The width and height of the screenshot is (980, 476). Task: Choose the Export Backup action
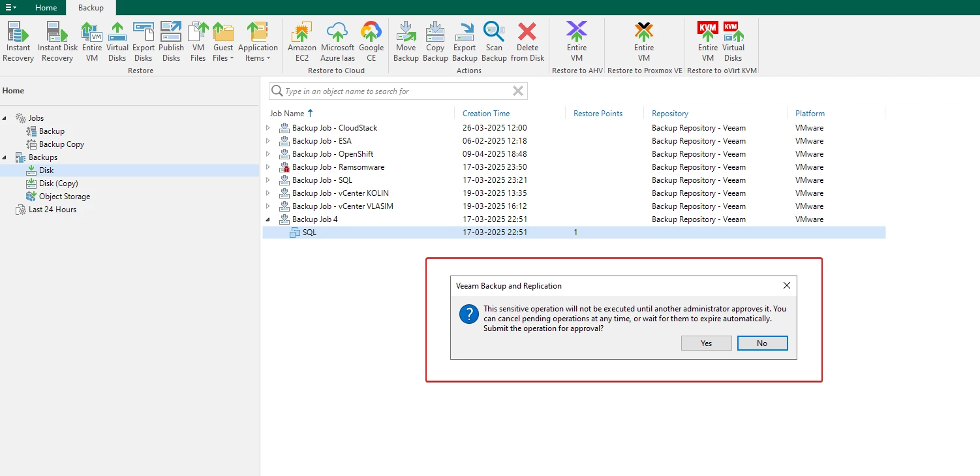(465, 42)
